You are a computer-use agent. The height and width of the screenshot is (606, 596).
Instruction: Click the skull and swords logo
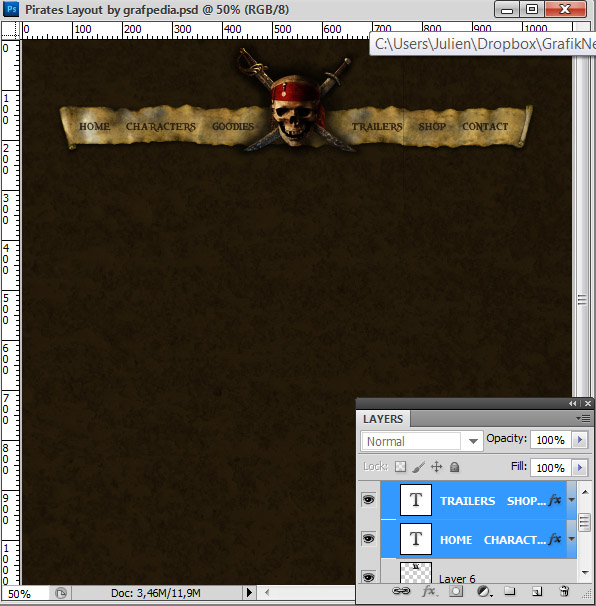tap(296, 101)
